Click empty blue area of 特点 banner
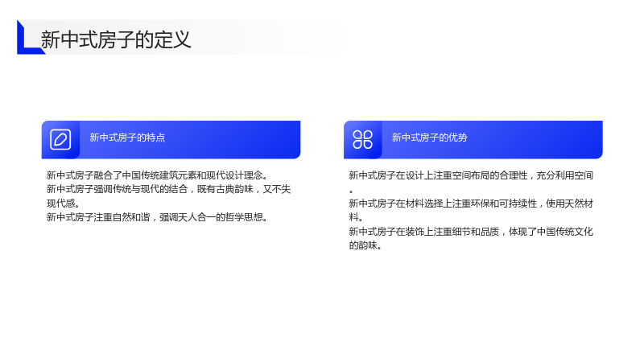Image resolution: width=644 pixels, height=362 pixels. point(238,139)
